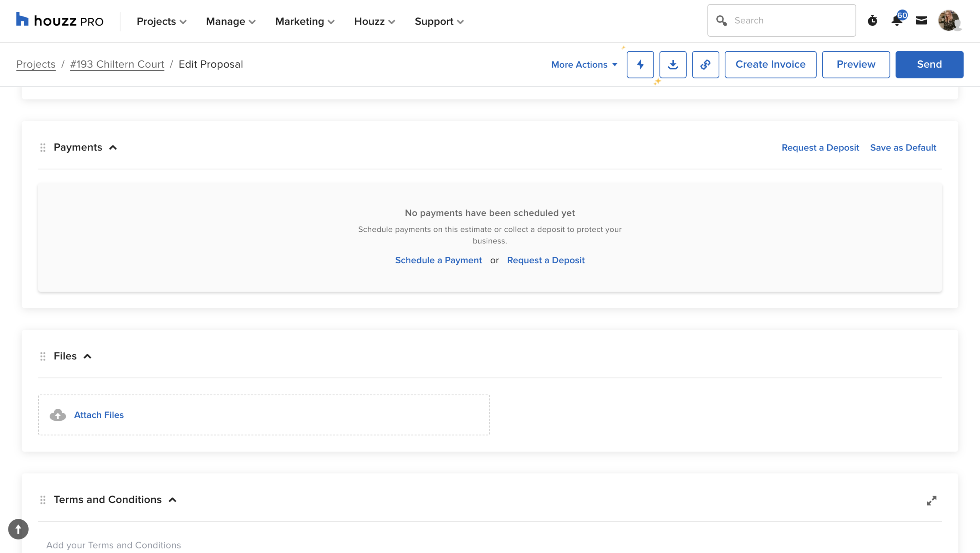Click the scroll to top arrow button
Screen dimensions: 980x553
click(x=18, y=529)
